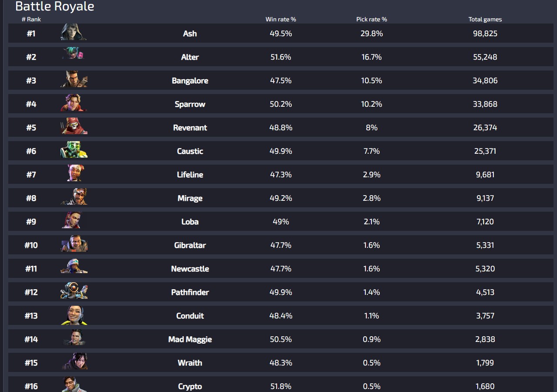Click the Mad Maggie name
Viewport: 557px width, 392px height.
(190, 339)
